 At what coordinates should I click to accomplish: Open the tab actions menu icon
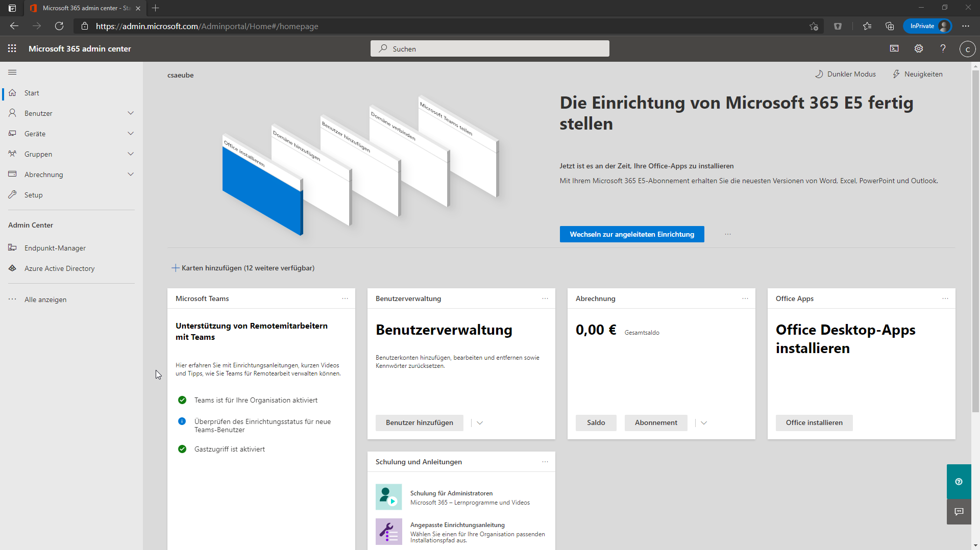tap(12, 8)
